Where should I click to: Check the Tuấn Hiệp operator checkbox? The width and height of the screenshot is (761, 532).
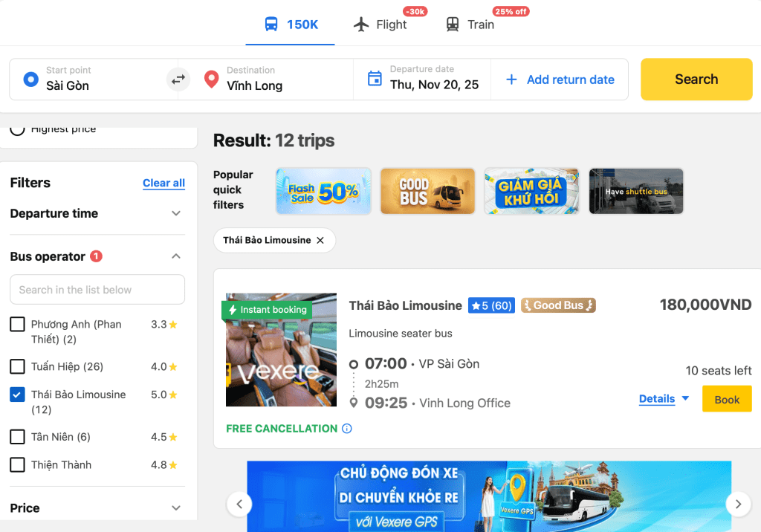pyautogui.click(x=18, y=366)
